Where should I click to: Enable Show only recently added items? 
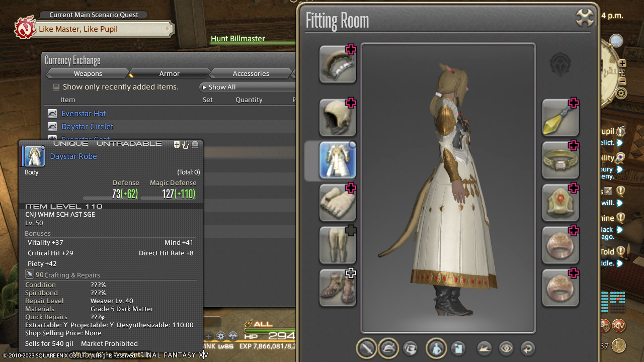coord(56,87)
